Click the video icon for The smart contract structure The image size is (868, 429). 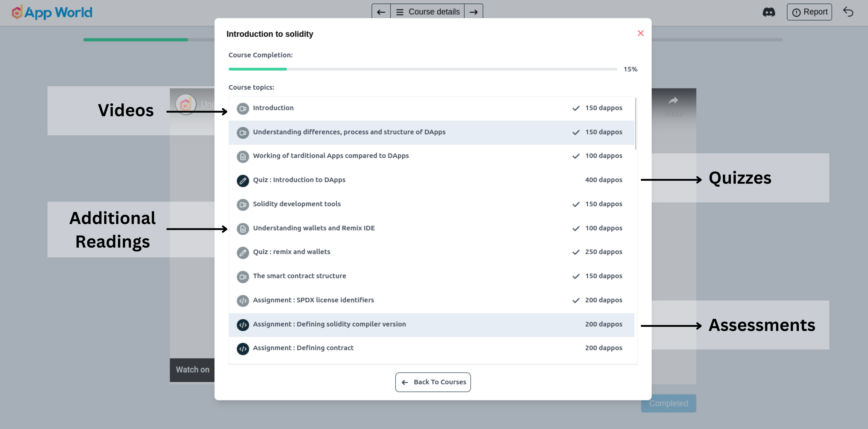coord(243,277)
